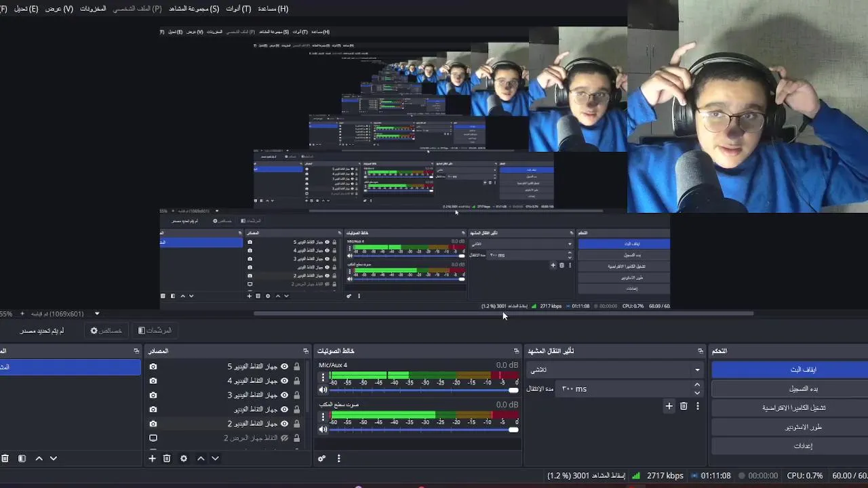Mute صوت سطح المكتب desktop audio speaker
Viewport: 868px width, 488px height.
tap(323, 429)
